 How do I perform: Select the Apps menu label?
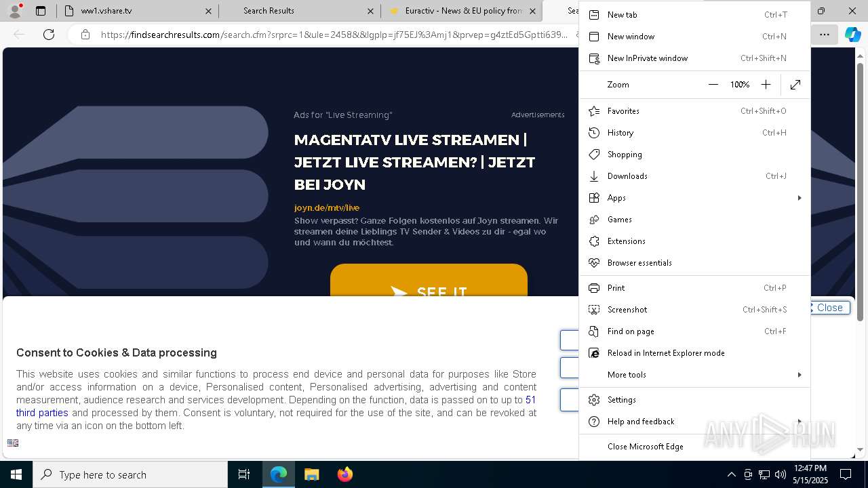616,197
